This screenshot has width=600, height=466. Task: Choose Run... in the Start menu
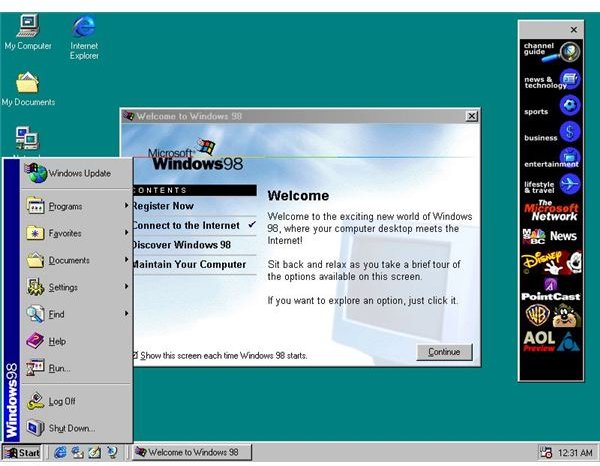coord(76,368)
